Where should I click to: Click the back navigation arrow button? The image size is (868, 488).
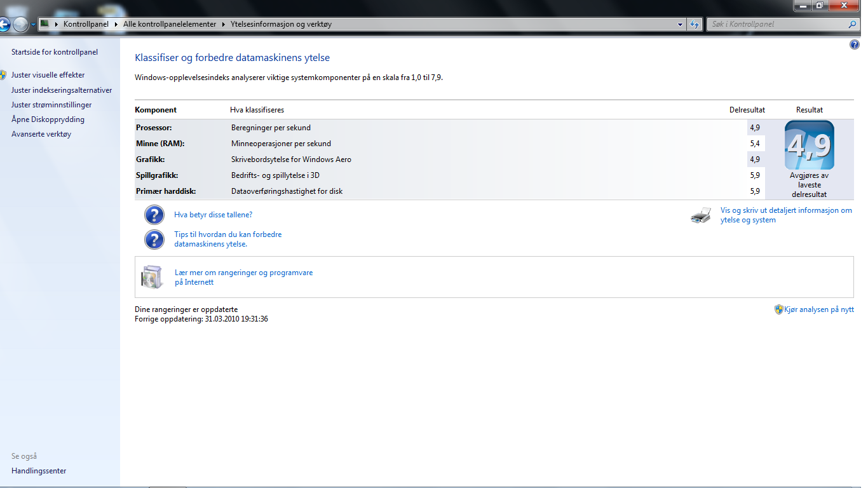(x=3, y=25)
